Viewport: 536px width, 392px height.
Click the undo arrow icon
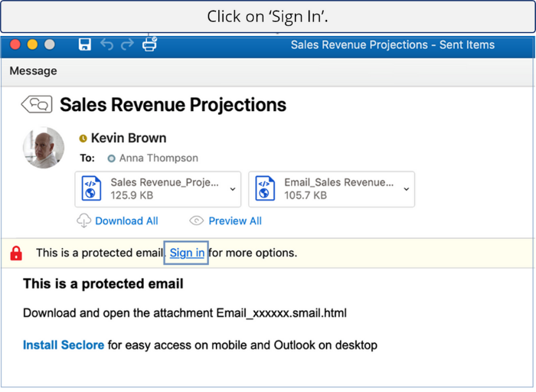tap(106, 44)
